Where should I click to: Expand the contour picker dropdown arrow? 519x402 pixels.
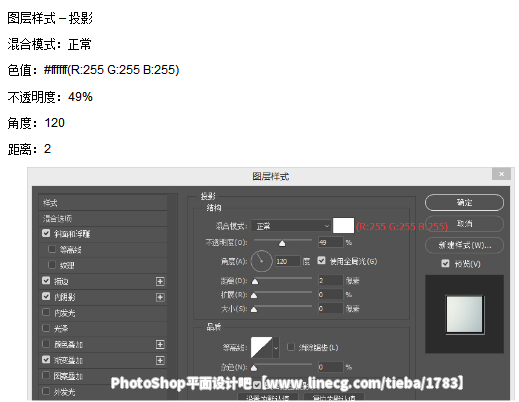pyautogui.click(x=276, y=347)
